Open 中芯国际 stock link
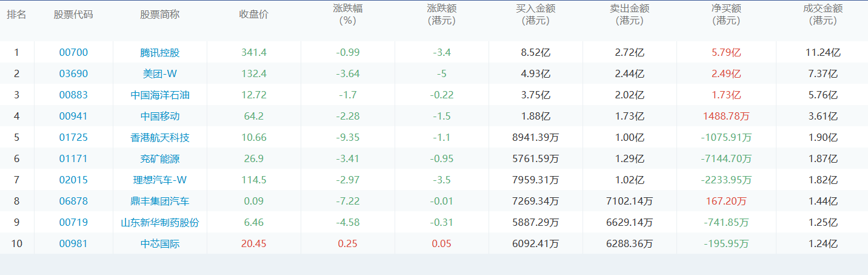Image resolution: width=868 pixels, height=275 pixels. pyautogui.click(x=160, y=244)
